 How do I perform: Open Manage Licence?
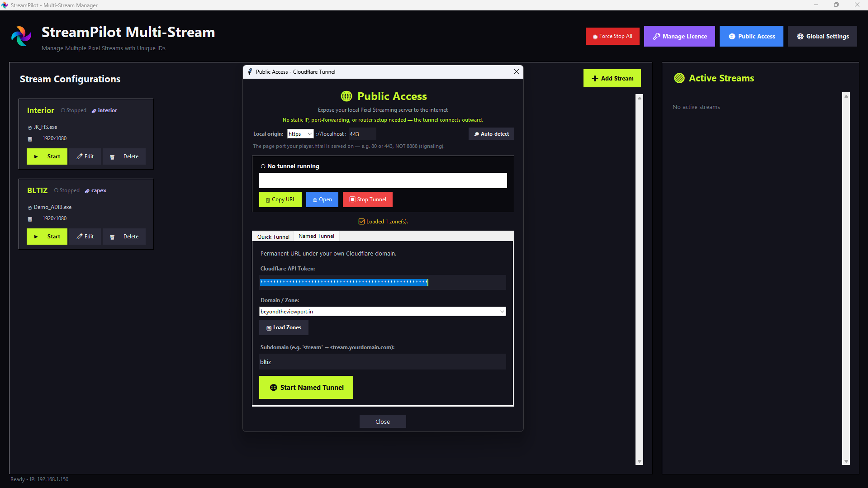tap(679, 36)
